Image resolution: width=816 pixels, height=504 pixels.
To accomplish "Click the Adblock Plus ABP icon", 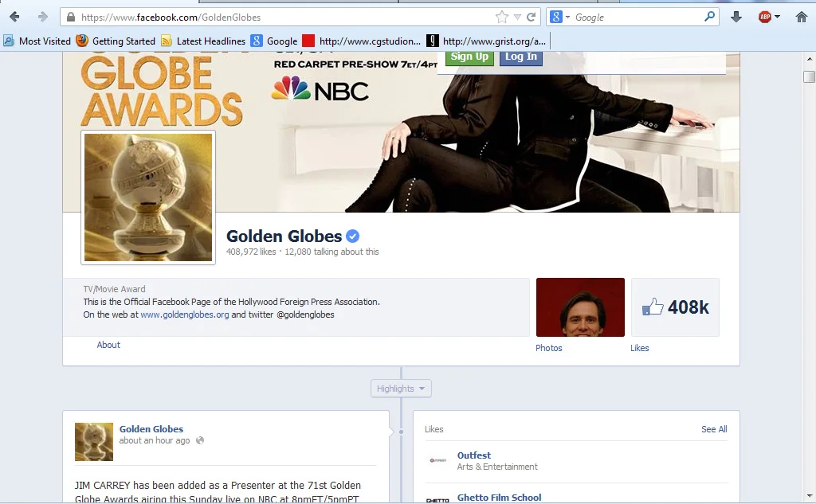I will 764,18.
